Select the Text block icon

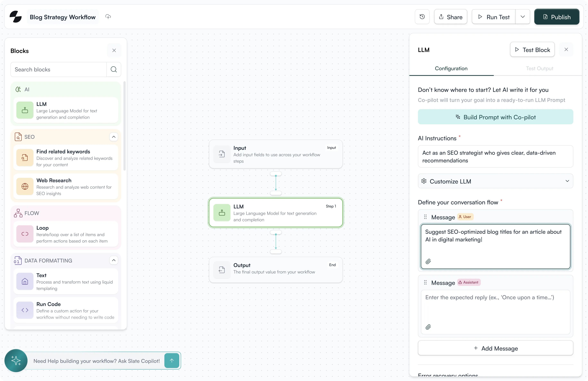(25, 281)
